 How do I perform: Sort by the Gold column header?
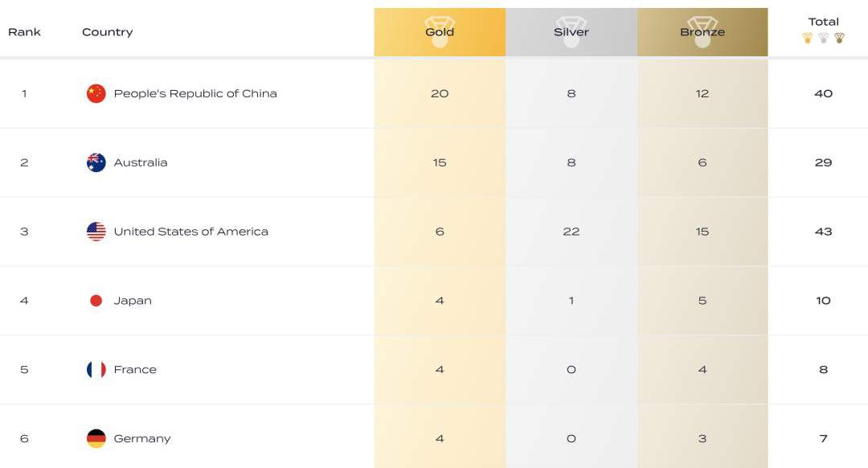pyautogui.click(x=440, y=32)
